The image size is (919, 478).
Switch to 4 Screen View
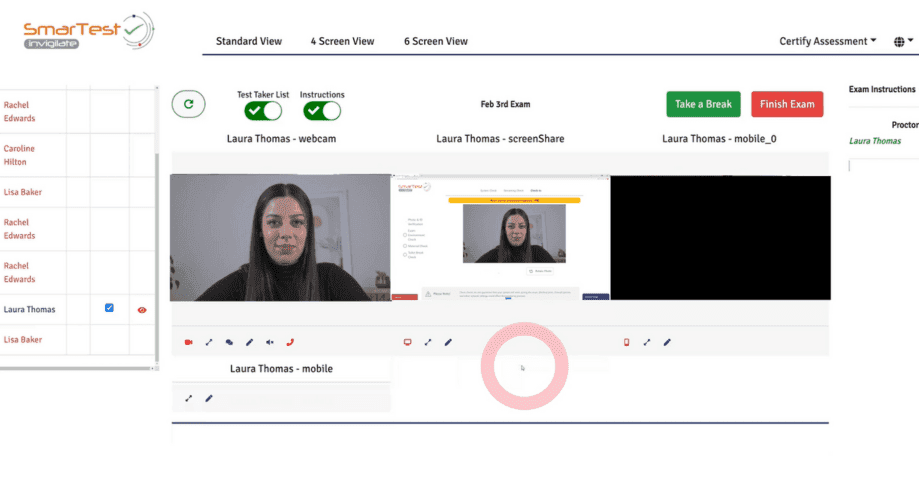pos(342,41)
